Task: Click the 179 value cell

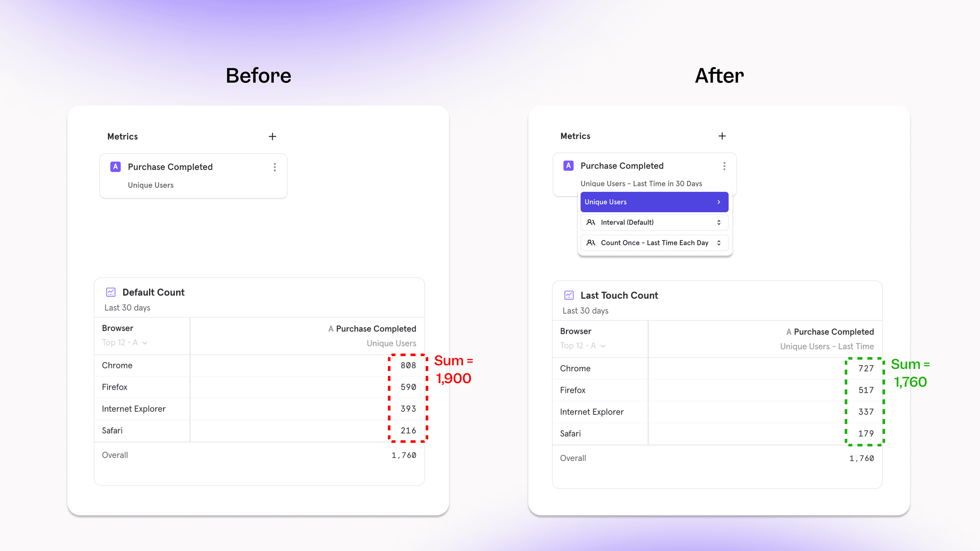Action: click(866, 433)
